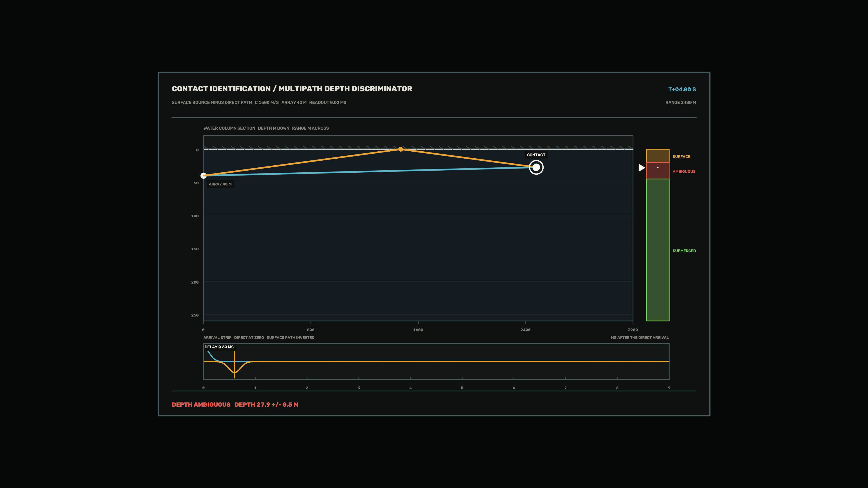
Task: Click the CONTACT target ring marker
Action: point(536,167)
